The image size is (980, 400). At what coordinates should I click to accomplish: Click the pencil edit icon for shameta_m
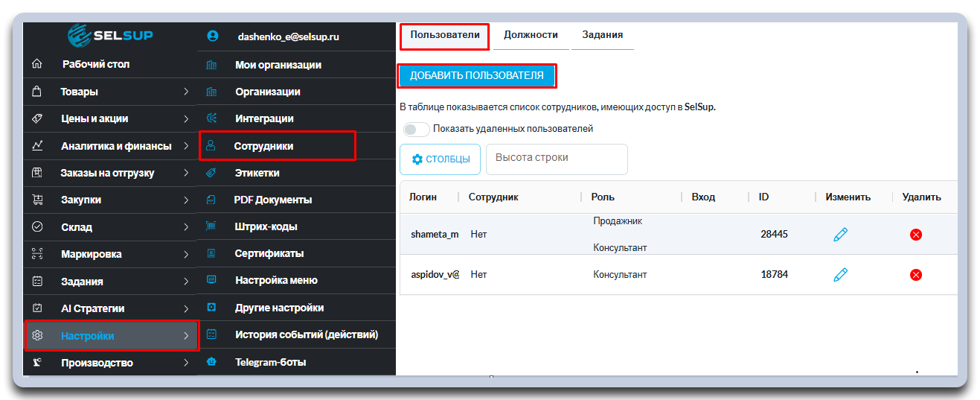pyautogui.click(x=841, y=235)
